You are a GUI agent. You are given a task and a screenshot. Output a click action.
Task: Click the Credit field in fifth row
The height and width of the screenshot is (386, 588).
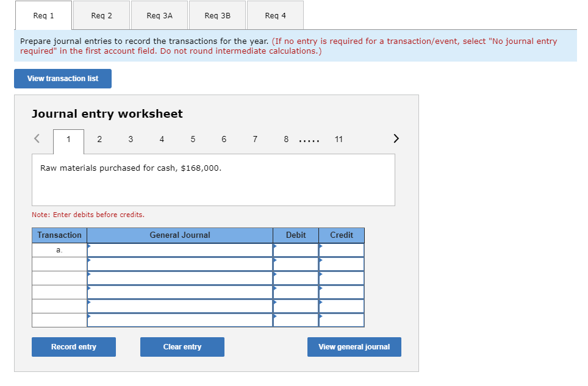pos(342,306)
